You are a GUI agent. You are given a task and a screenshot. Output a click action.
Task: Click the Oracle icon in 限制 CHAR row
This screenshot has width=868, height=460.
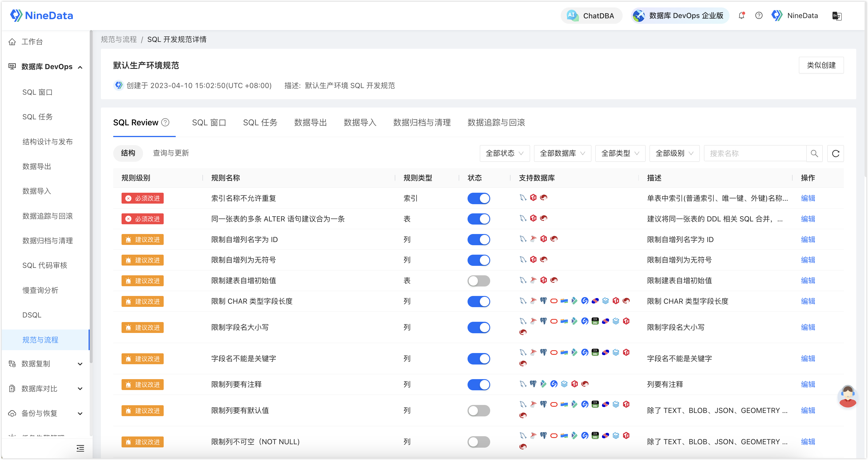(x=554, y=301)
